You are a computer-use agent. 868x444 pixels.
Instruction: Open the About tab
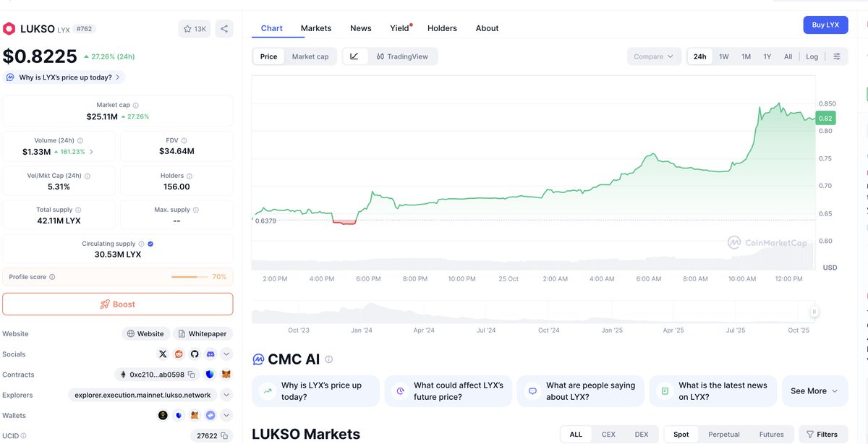(487, 28)
